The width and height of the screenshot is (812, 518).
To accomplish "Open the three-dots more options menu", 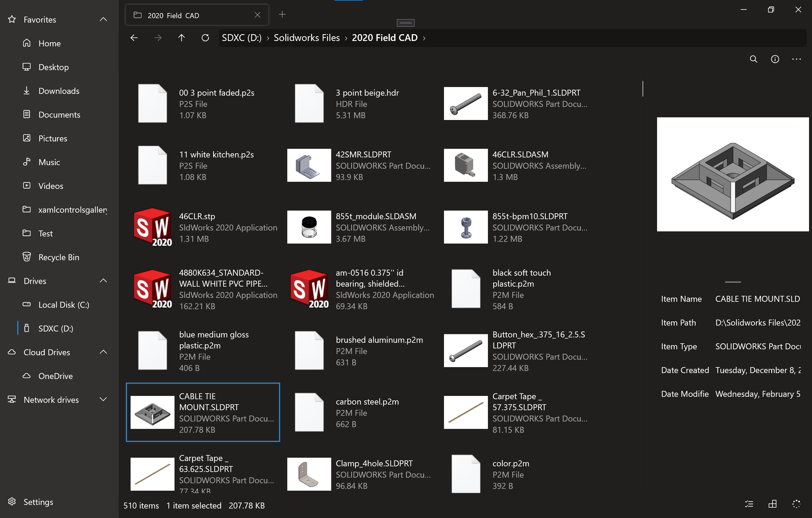I will coord(796,59).
